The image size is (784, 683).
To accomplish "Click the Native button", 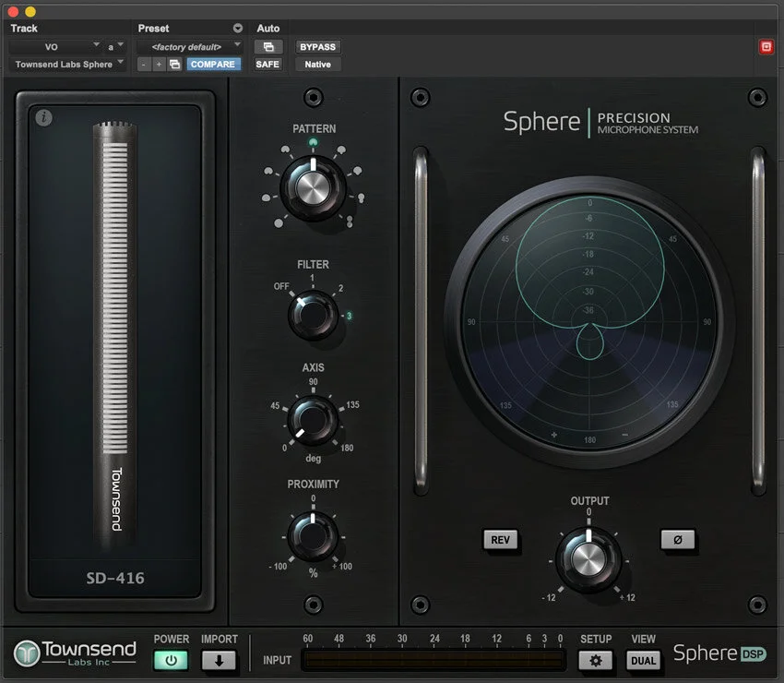I will tap(317, 64).
